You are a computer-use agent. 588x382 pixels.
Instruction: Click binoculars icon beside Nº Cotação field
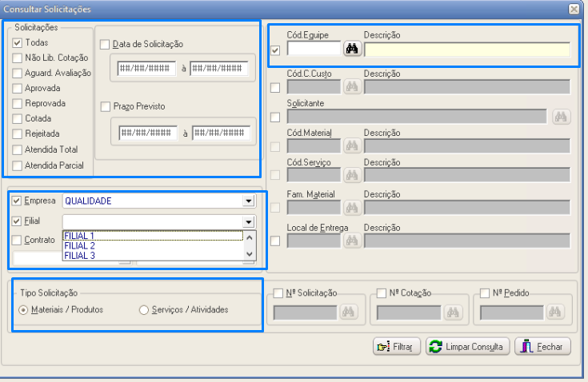(452, 312)
